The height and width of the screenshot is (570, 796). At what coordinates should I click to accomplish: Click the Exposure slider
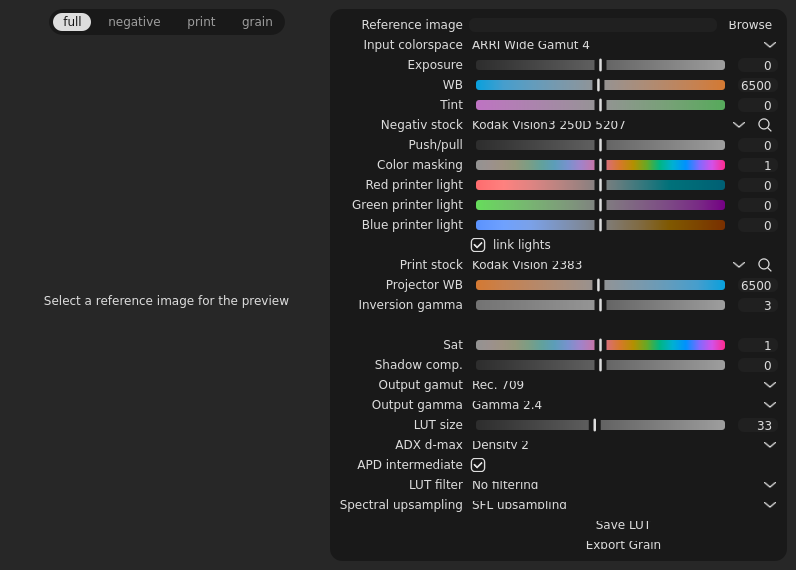pos(600,65)
